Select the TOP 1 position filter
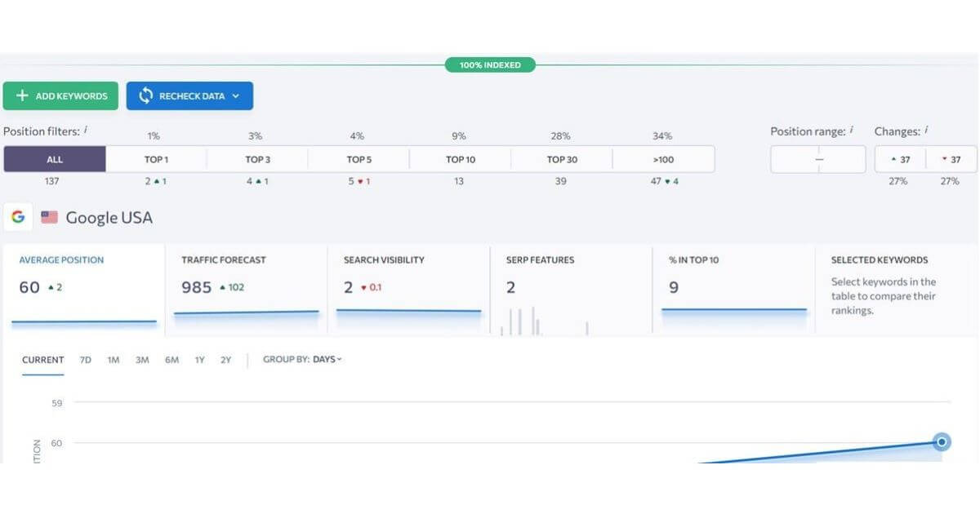 click(155, 159)
